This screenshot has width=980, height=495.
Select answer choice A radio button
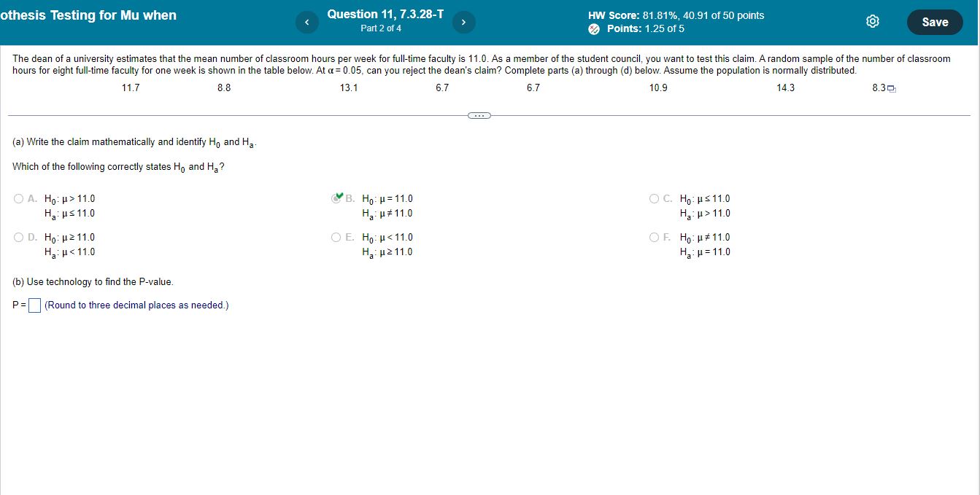pos(18,198)
